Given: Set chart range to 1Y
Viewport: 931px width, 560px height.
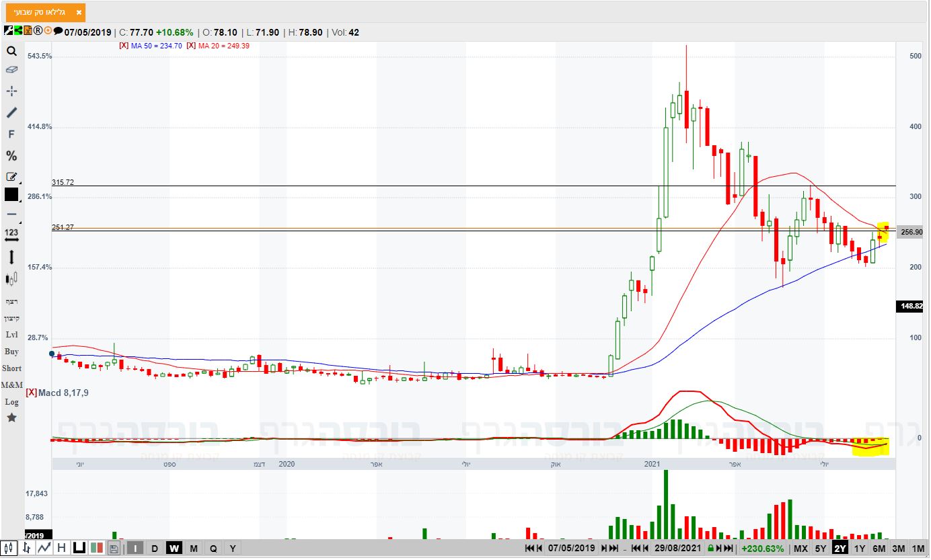Looking at the screenshot, I should [x=860, y=549].
